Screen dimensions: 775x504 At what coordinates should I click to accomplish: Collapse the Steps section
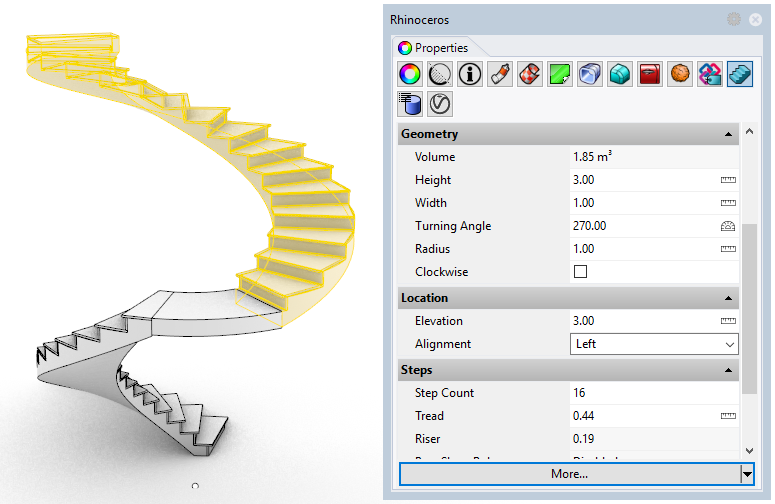click(729, 371)
